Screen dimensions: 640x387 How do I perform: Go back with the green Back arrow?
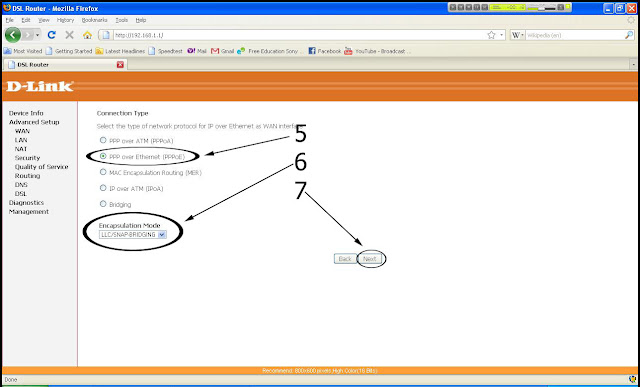pos(13,35)
